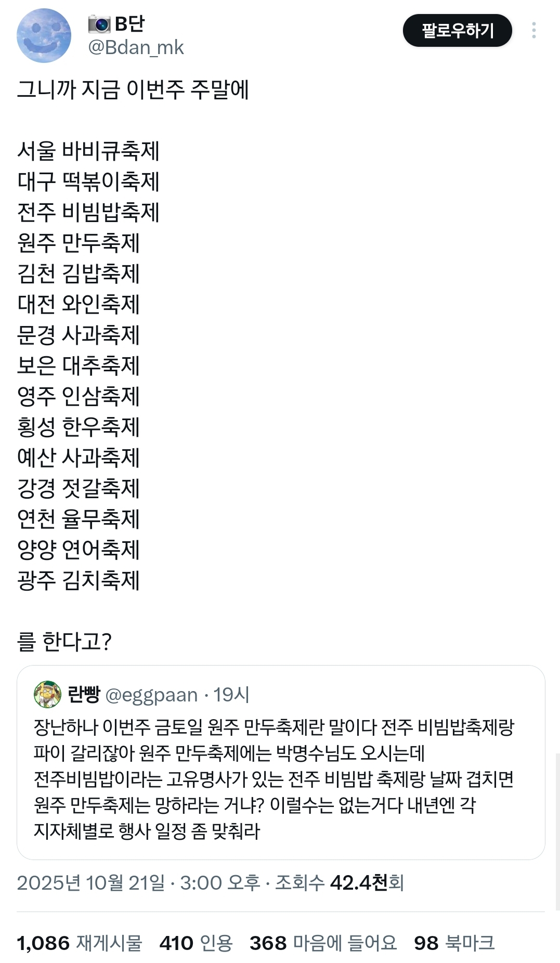Click the 19시 quoted tweet timestamp

click(232, 695)
